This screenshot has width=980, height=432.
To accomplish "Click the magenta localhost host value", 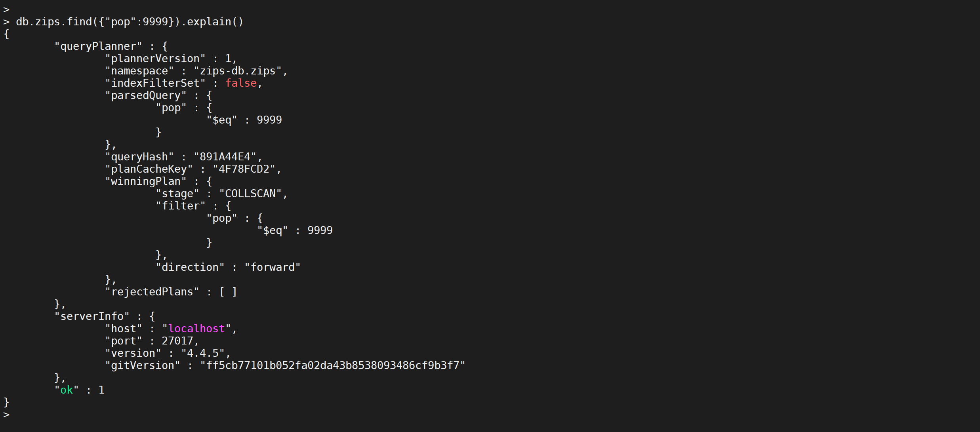I will point(196,329).
